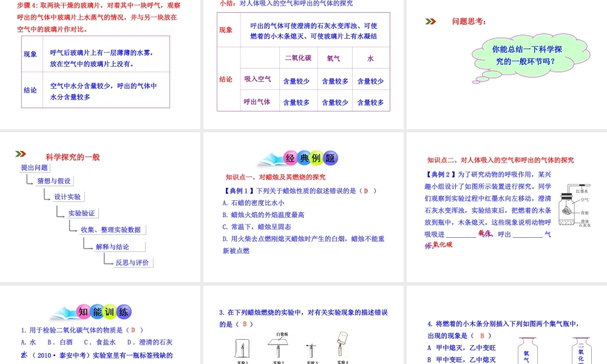
Task: Click the 科学探究的一般 heading
Action: (x=73, y=157)
